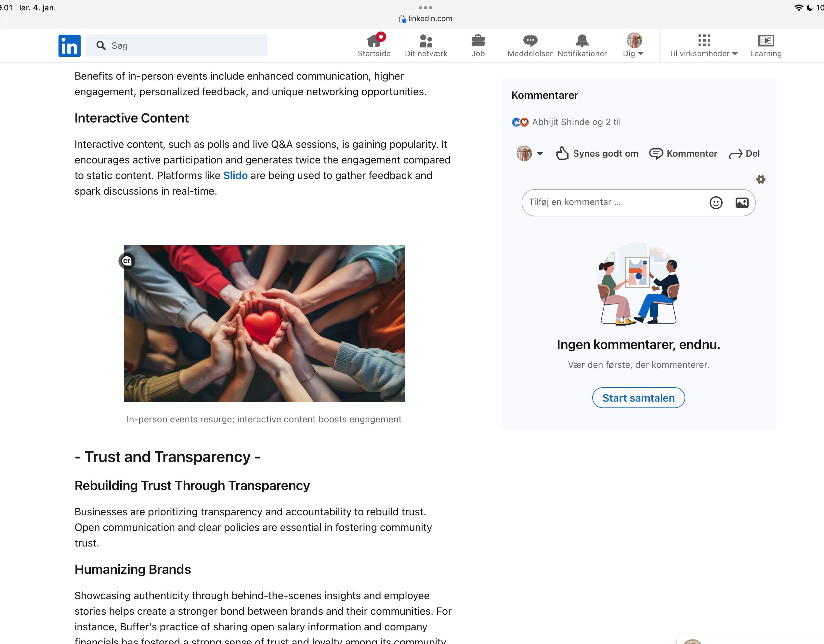
Task: Open Dit netværk people icon
Action: [426, 41]
